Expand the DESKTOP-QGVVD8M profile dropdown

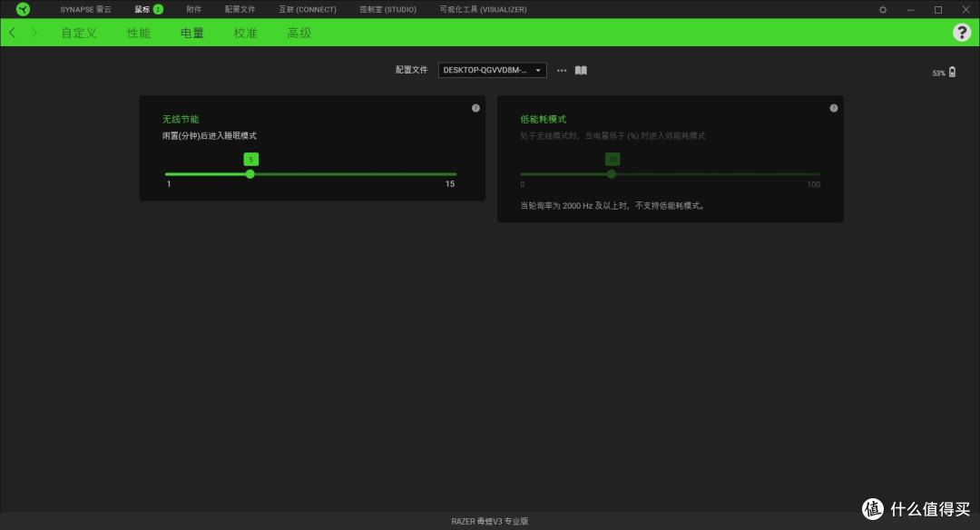[x=493, y=70]
